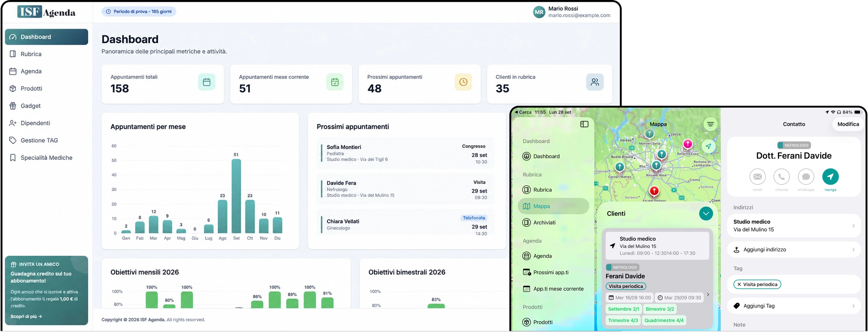The height and width of the screenshot is (332, 868).
Task: Click Mario Rossi's MR avatar
Action: 539,12
